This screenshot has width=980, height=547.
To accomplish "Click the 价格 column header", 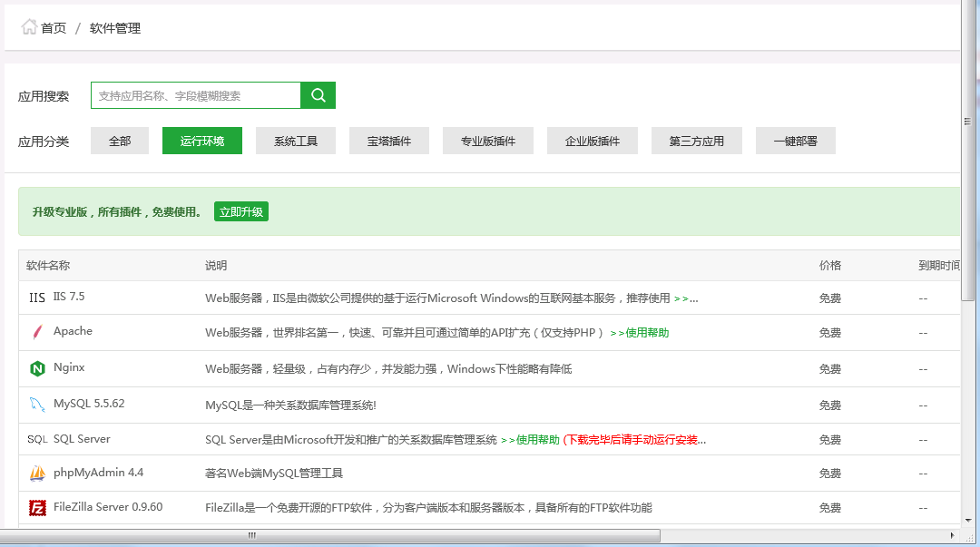I will pyautogui.click(x=830, y=265).
